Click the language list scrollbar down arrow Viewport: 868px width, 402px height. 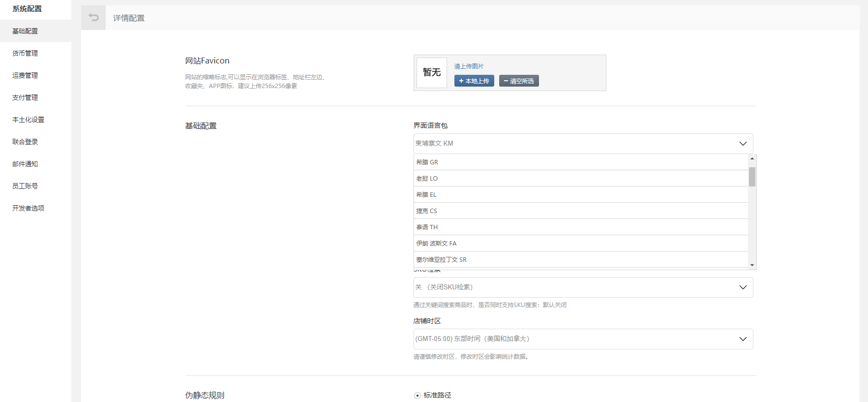coord(752,265)
